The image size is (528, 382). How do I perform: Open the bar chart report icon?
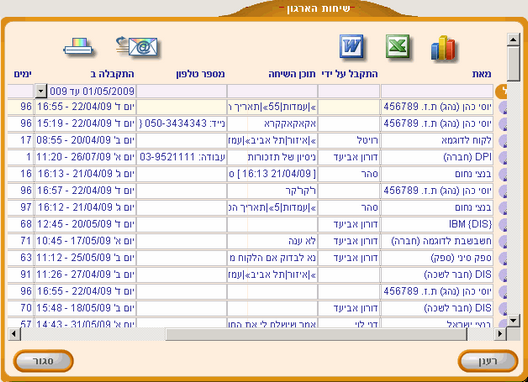click(443, 48)
